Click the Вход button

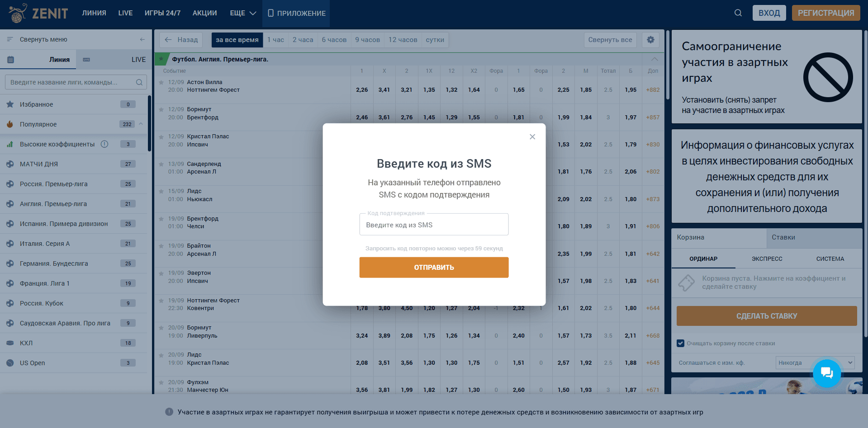tap(769, 13)
